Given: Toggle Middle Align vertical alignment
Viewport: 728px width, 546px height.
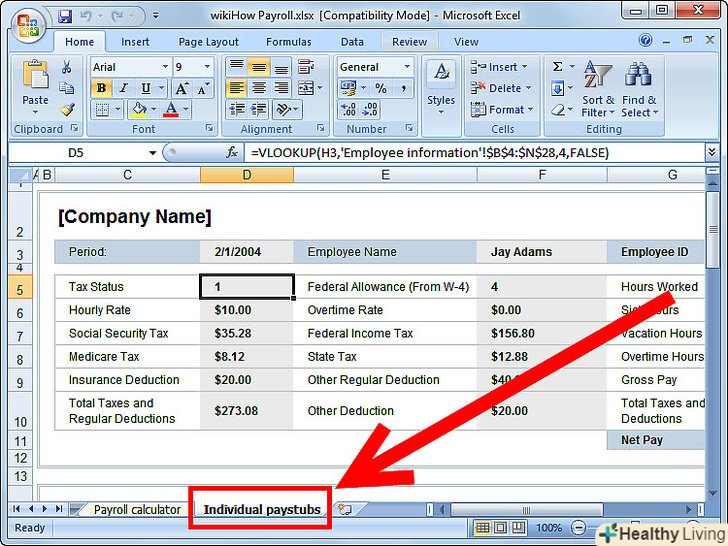Looking at the screenshot, I should (x=259, y=67).
